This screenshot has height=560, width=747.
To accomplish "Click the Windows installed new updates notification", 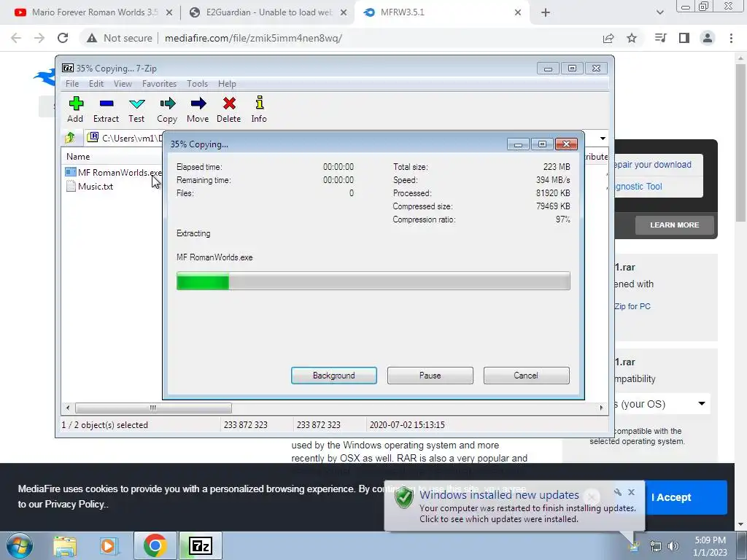I will pyautogui.click(x=514, y=506).
